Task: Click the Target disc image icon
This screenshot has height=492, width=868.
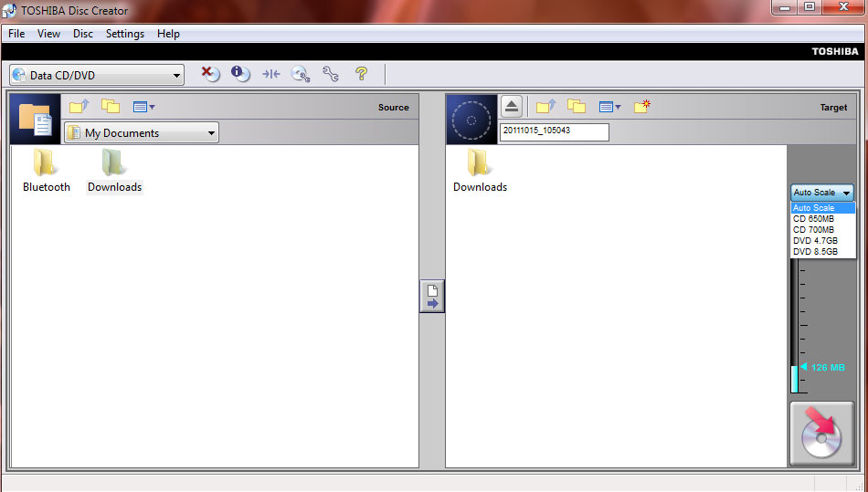Action: coord(471,120)
